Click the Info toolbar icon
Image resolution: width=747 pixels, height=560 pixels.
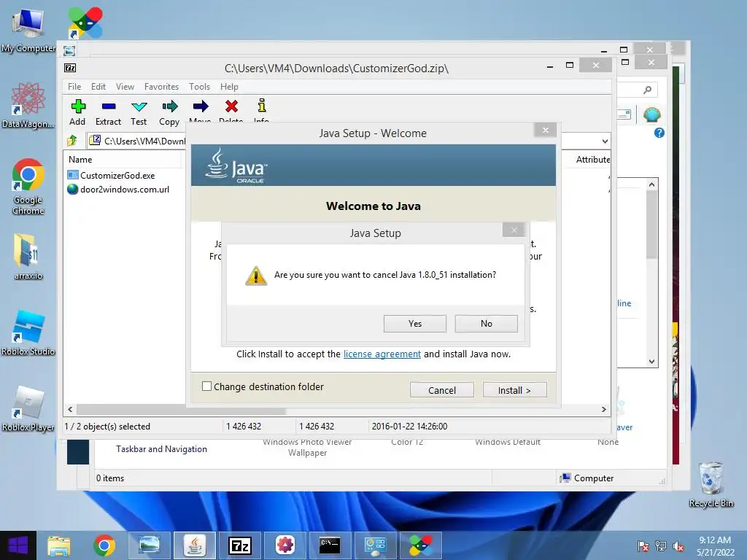(x=262, y=106)
